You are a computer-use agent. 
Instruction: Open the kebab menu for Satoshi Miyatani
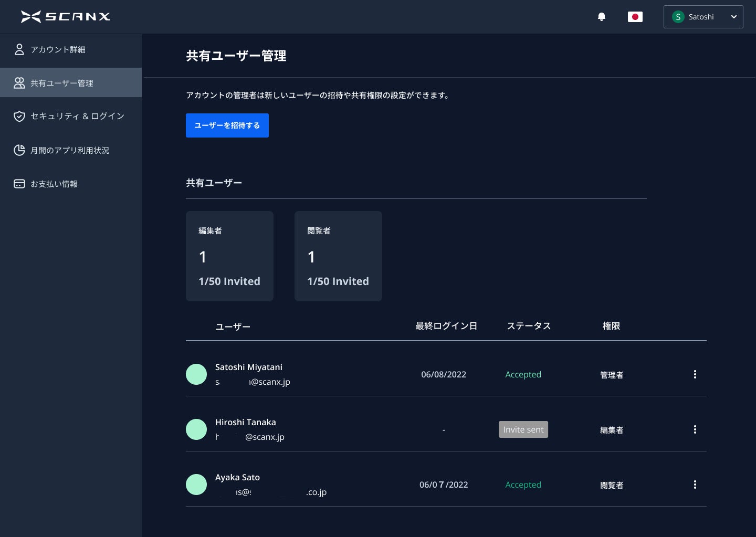(x=695, y=374)
